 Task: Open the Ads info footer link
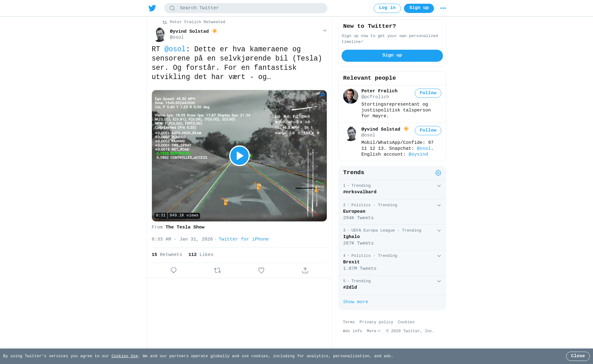click(352, 331)
